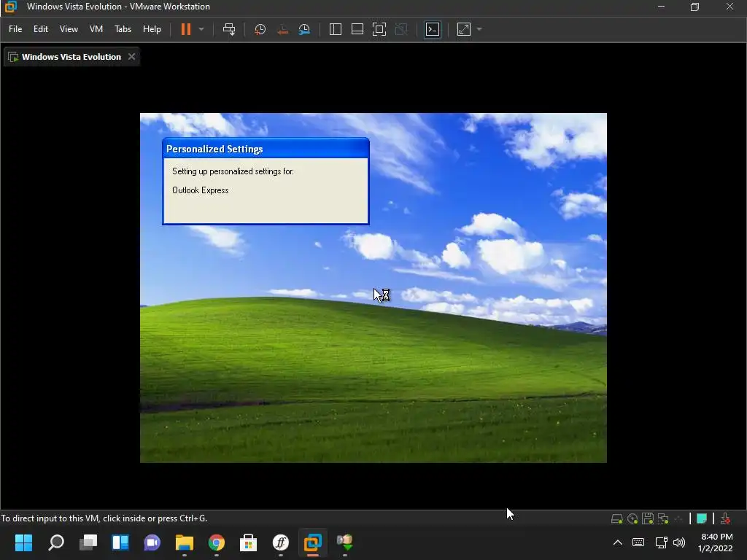Show hidden system tray icons

pyautogui.click(x=617, y=542)
